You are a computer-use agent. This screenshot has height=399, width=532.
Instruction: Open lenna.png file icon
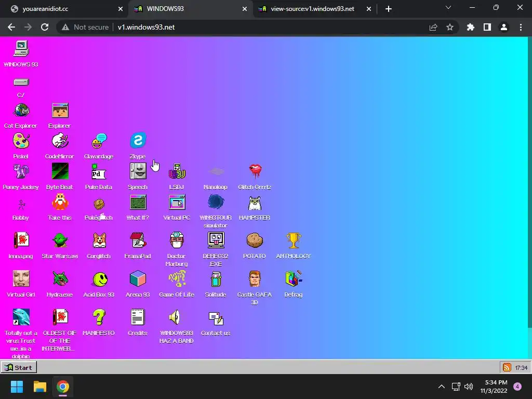tap(21, 240)
